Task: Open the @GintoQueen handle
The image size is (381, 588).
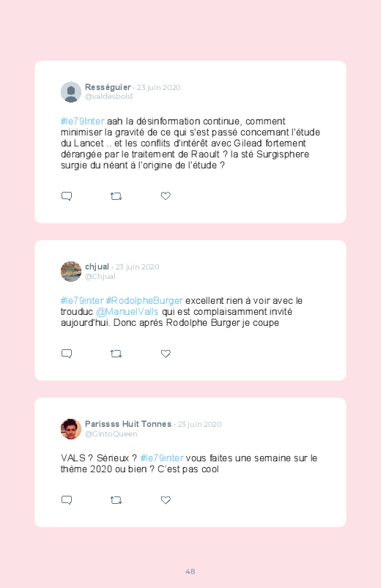Action: [111, 434]
